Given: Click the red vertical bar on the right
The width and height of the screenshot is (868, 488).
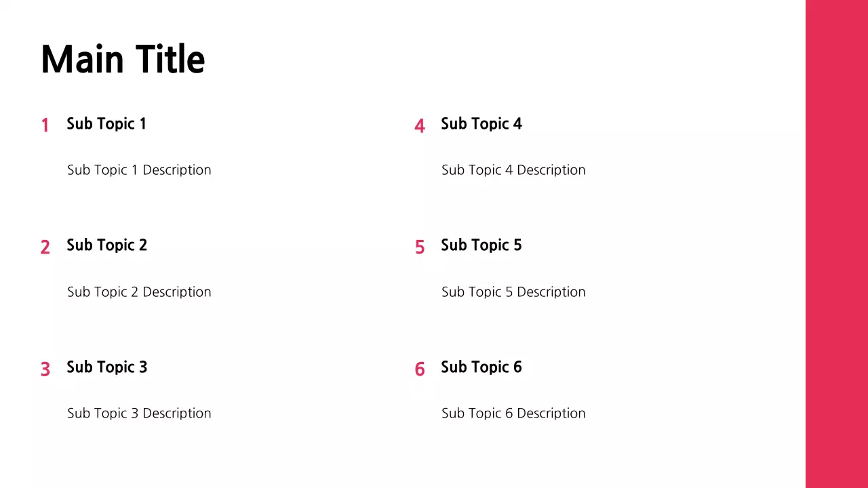Looking at the screenshot, I should click(836, 244).
